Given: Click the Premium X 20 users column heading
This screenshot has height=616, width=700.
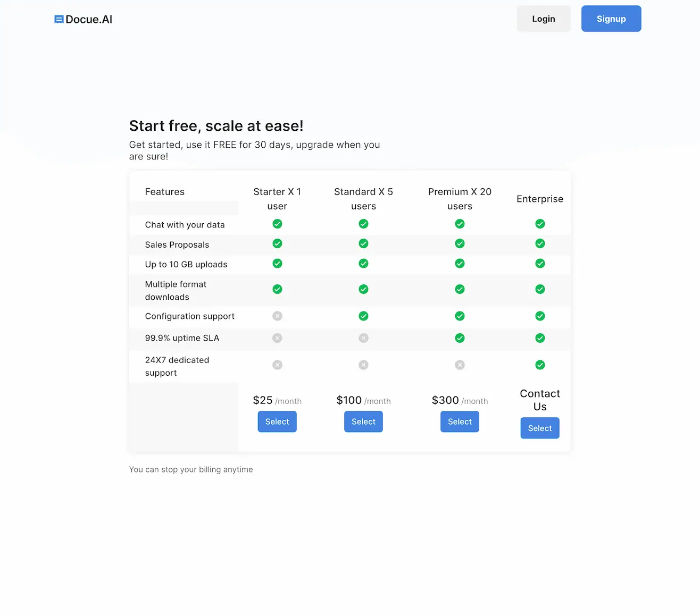Looking at the screenshot, I should point(460,199).
